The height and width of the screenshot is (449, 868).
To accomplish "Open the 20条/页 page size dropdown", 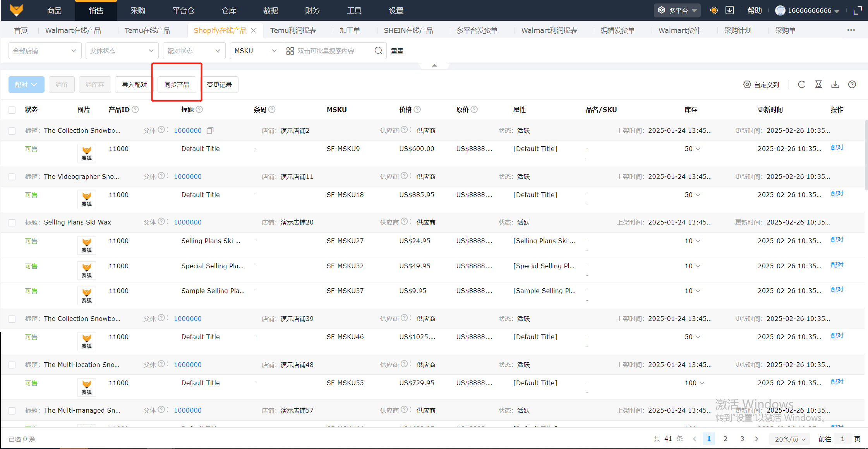I will pyautogui.click(x=790, y=439).
